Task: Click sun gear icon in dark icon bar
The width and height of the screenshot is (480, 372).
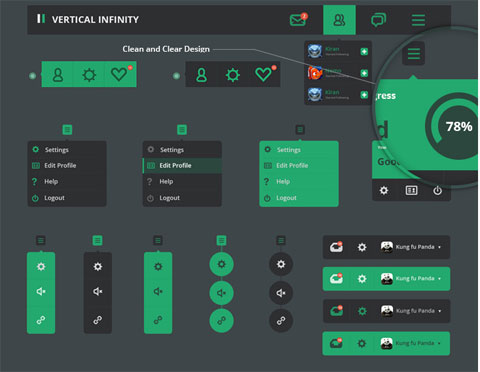Action: (233, 75)
